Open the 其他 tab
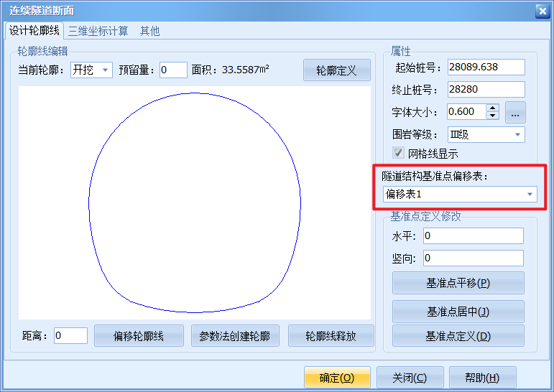 149,31
